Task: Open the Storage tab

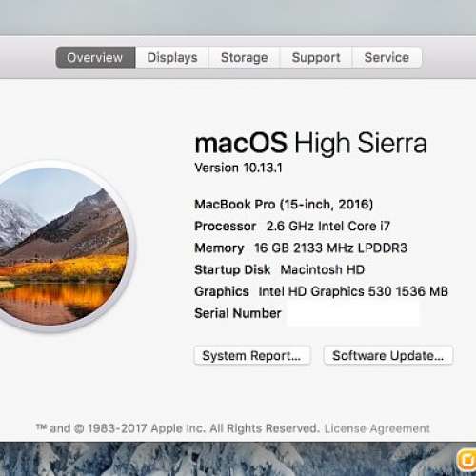Action: pos(244,57)
